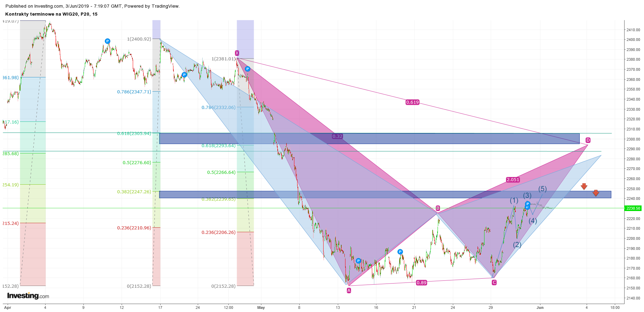Click the 1(2400.92) Fibonacci label
The width and height of the screenshot is (644, 312).
click(139, 39)
